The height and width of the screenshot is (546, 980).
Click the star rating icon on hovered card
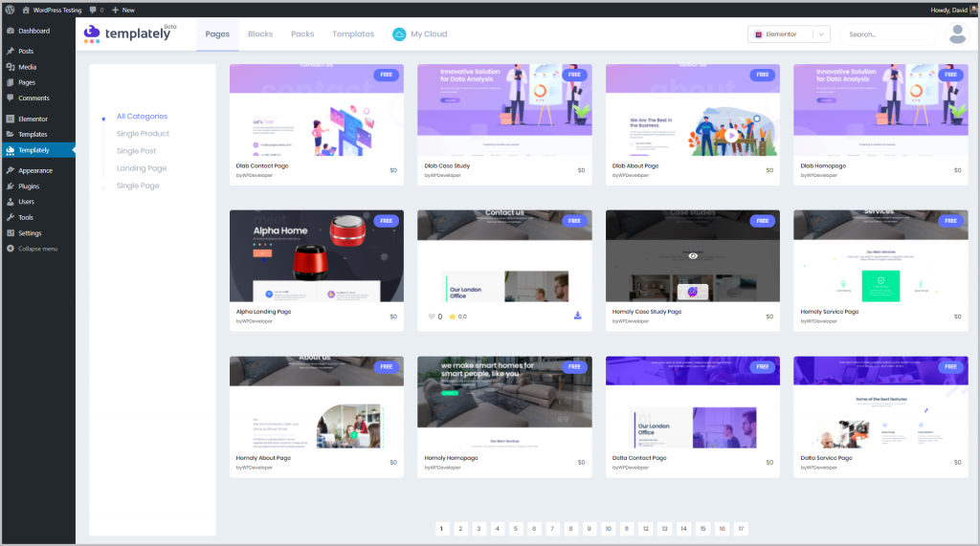tap(452, 317)
